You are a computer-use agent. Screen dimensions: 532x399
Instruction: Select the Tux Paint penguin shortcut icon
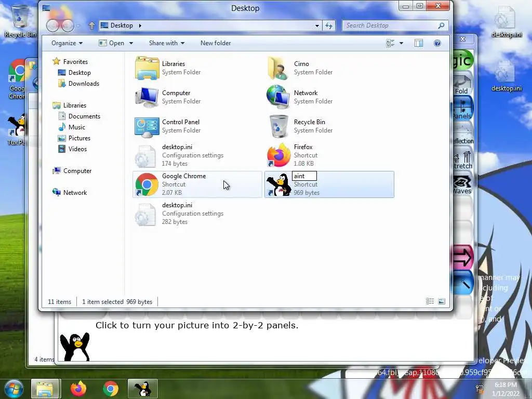tap(279, 184)
